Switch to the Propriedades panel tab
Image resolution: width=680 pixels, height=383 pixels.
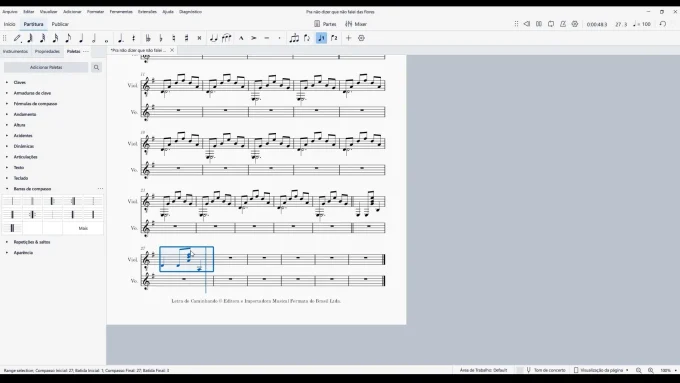[x=47, y=51]
